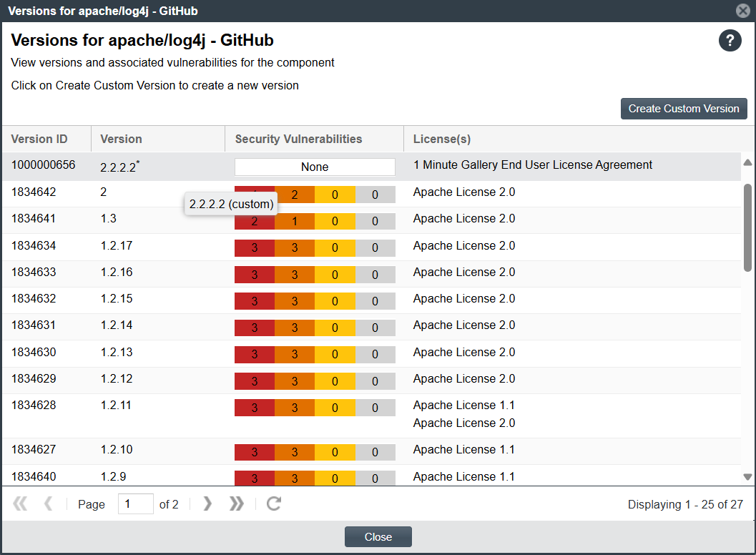Go to the next page arrow

(x=207, y=504)
